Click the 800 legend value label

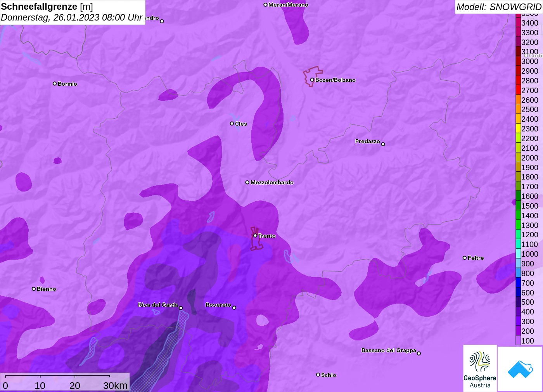click(527, 273)
